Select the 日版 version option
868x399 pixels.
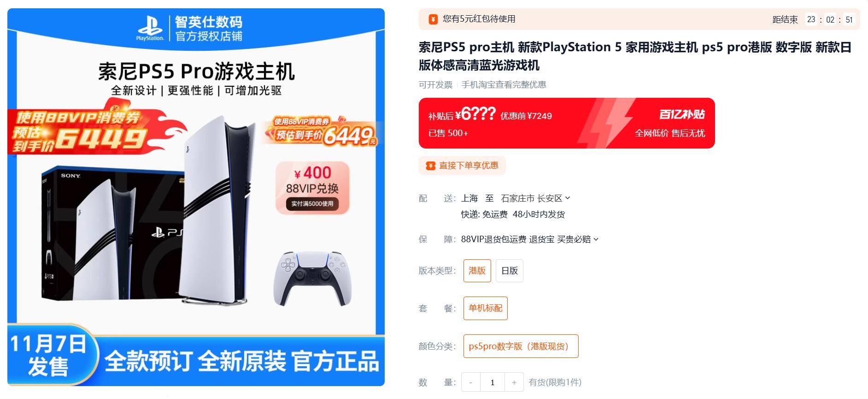[x=510, y=271]
